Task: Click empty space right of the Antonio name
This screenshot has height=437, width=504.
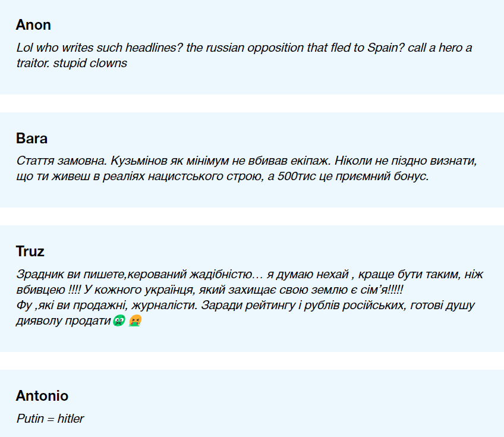Action: tap(267, 396)
